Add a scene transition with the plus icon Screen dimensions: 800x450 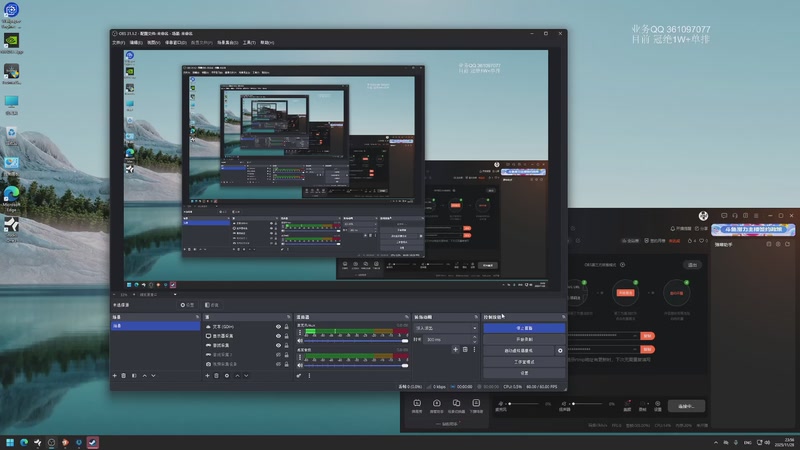tap(455, 349)
